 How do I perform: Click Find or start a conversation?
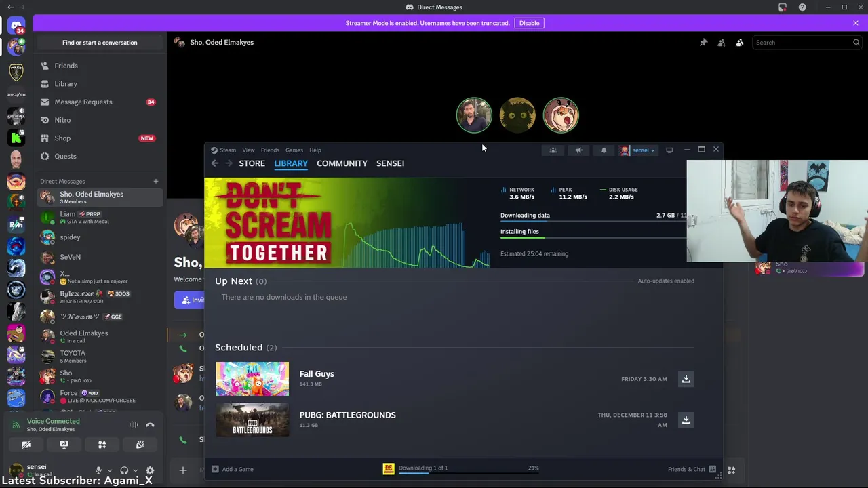100,43
